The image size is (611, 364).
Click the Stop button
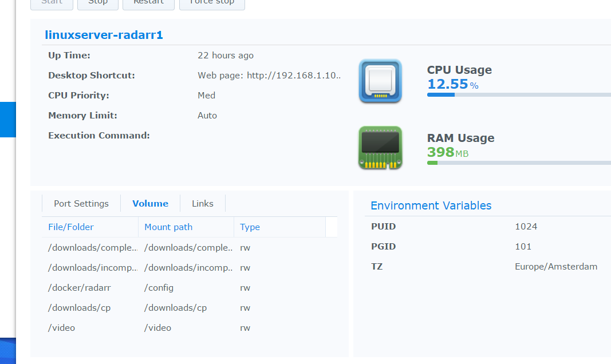tap(97, 2)
